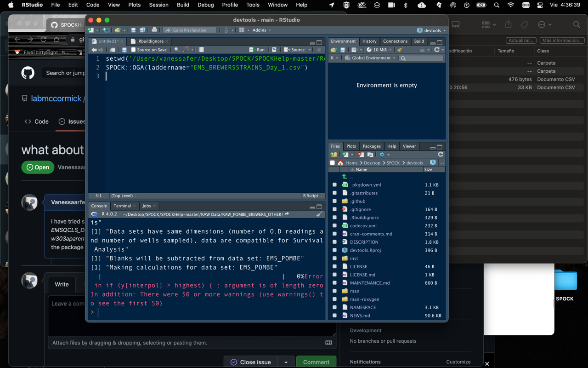Open the Global Environment dropdown
This screenshot has width=588, height=368.
click(x=370, y=58)
